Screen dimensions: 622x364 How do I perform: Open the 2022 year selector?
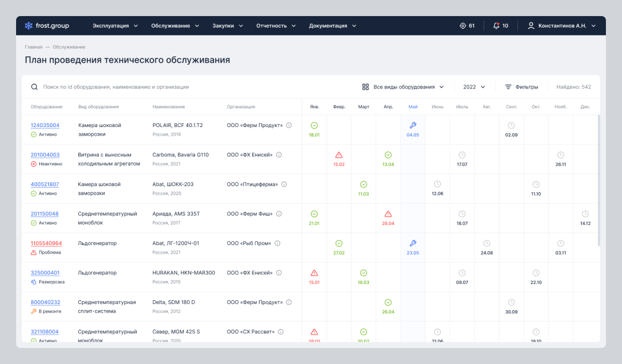[474, 87]
